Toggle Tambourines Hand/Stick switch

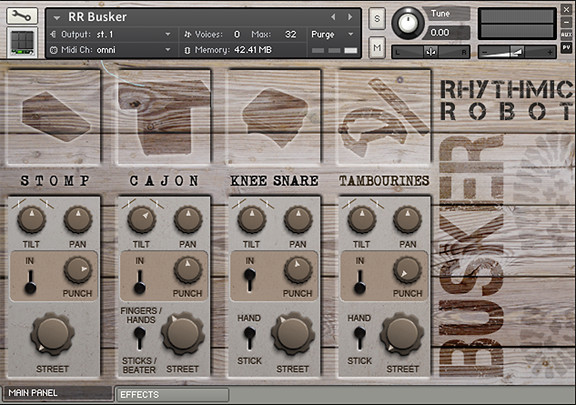click(360, 338)
